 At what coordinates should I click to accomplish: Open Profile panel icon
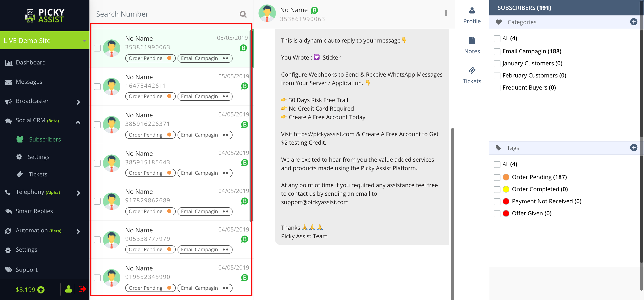point(472,11)
